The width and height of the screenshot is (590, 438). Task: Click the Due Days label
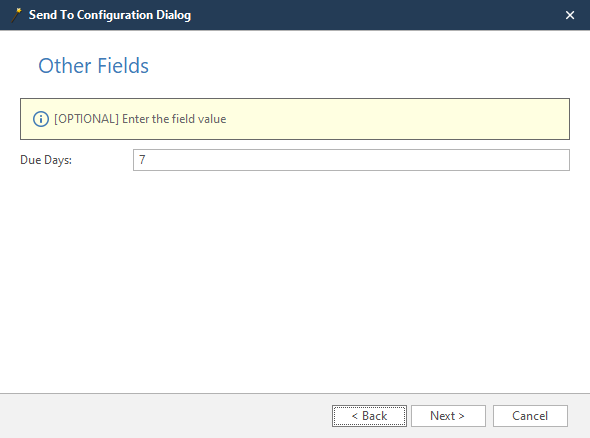pos(46,160)
